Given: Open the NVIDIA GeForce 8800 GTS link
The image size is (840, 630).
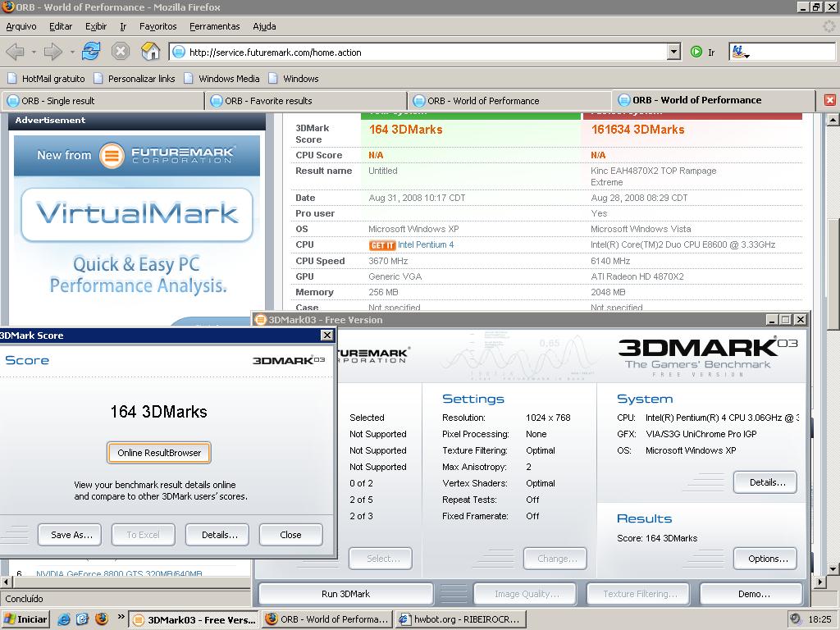Looking at the screenshot, I should [119, 573].
